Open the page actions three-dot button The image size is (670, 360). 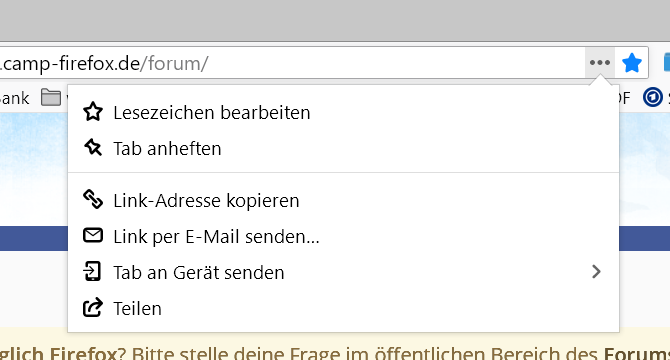coord(599,63)
